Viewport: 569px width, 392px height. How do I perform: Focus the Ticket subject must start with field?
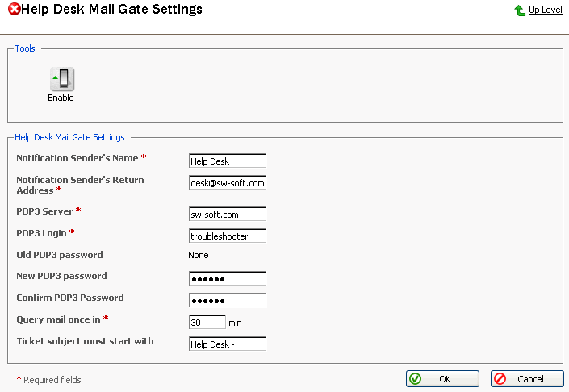tap(227, 344)
